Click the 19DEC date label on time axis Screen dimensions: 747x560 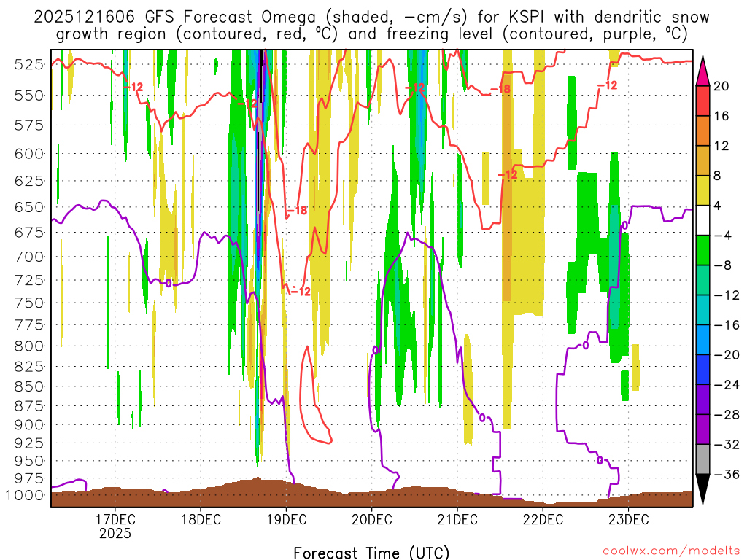pyautogui.click(x=286, y=519)
